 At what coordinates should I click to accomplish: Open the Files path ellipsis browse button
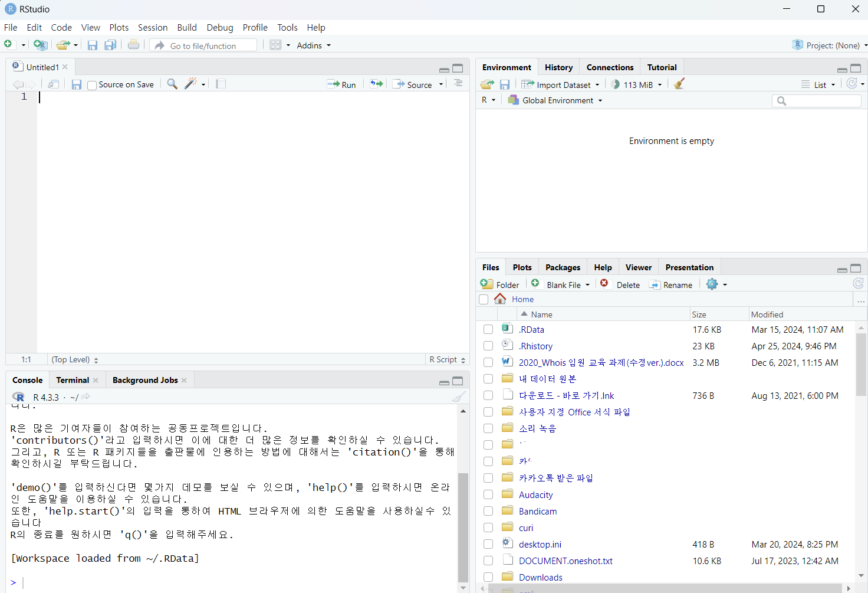click(x=860, y=299)
